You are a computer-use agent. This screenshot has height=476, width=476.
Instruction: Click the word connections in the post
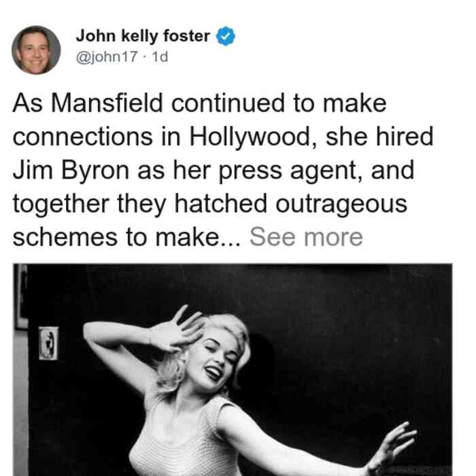click(82, 137)
